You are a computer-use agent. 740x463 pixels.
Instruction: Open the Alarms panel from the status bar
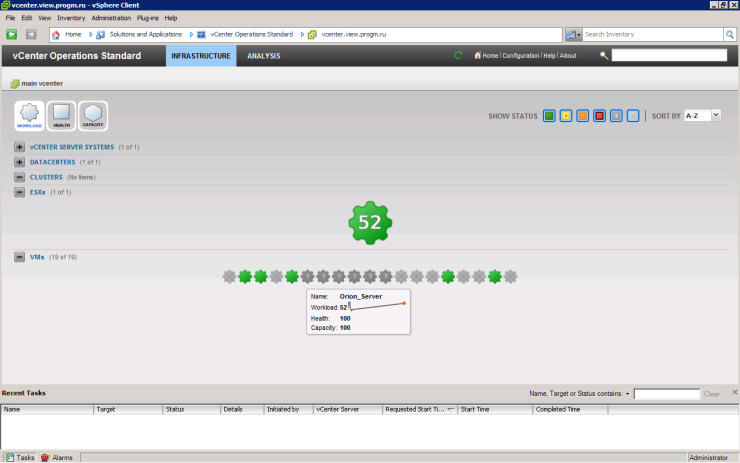point(57,457)
